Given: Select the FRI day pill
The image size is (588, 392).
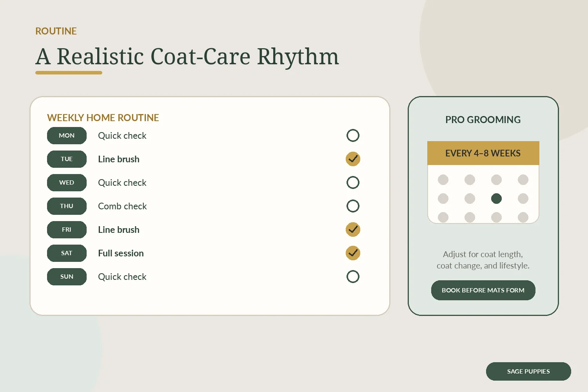Looking at the screenshot, I should (67, 230).
